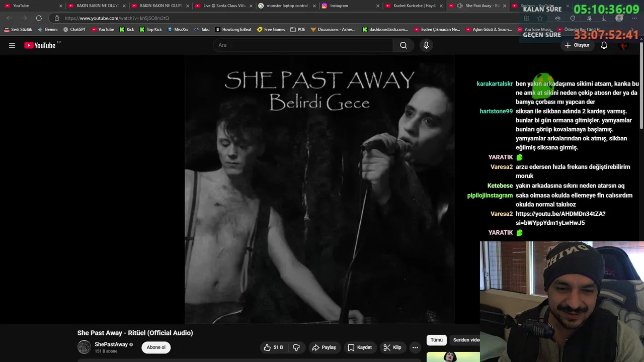The image size is (644, 362).
Task: Open the Tabu bookmark
Action: point(202,30)
